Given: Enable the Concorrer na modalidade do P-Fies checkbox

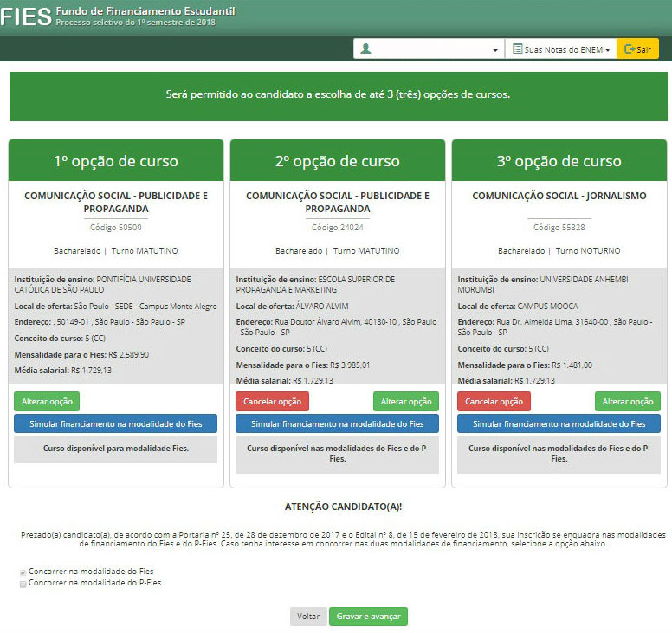Looking at the screenshot, I should pos(23,584).
